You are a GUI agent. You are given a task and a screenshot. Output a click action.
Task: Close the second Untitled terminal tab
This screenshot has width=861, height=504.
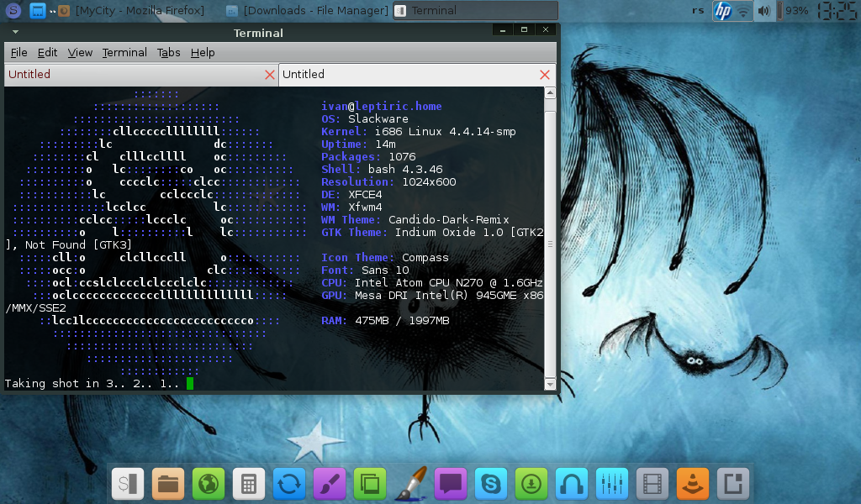click(545, 75)
